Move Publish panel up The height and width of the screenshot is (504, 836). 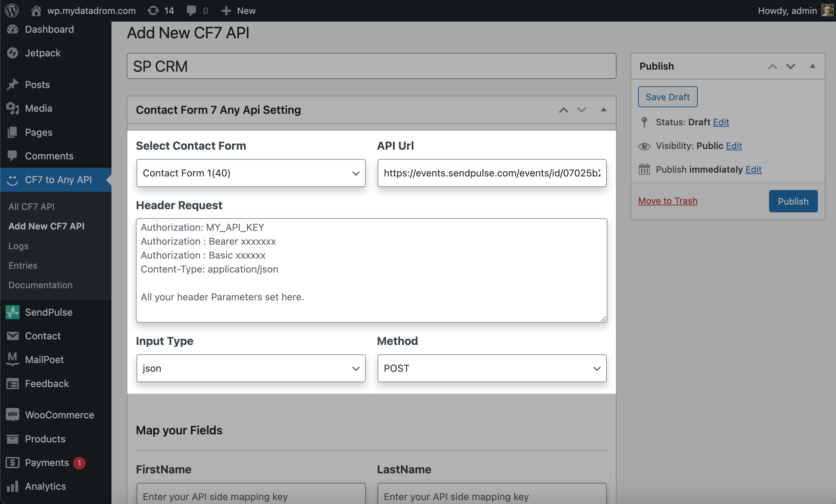773,66
